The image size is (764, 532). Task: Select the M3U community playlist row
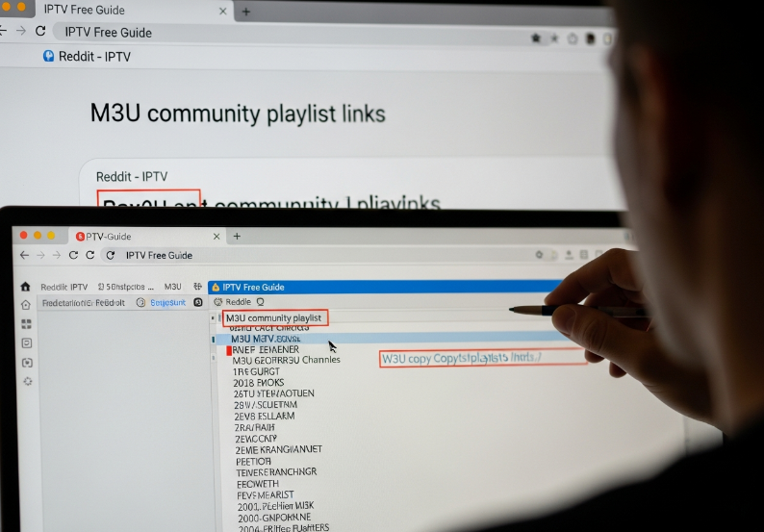(x=275, y=317)
